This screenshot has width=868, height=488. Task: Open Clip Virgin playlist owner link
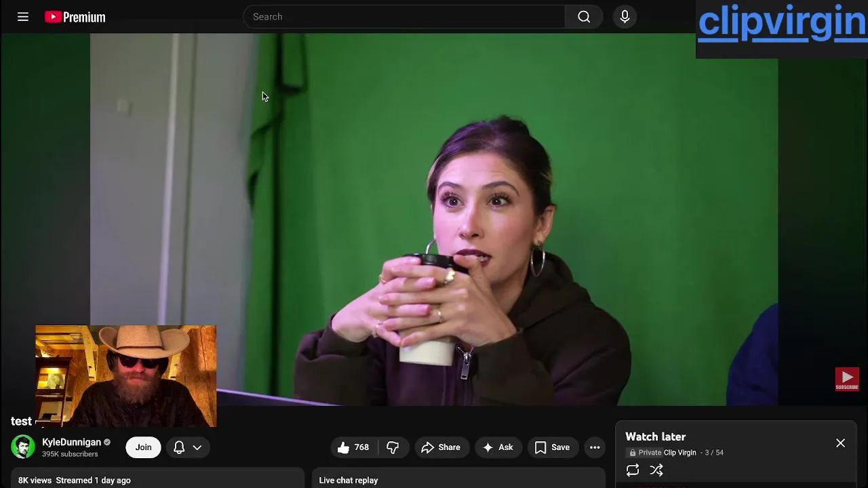680,453
